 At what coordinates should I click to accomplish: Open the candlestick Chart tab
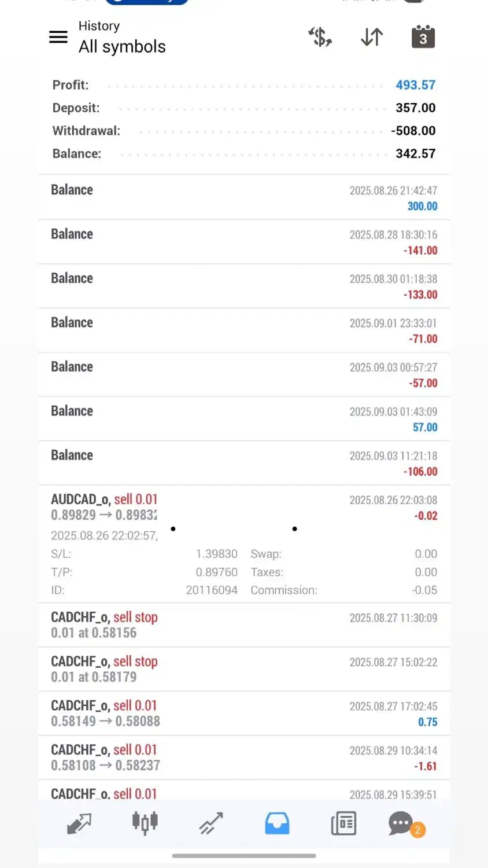click(145, 823)
